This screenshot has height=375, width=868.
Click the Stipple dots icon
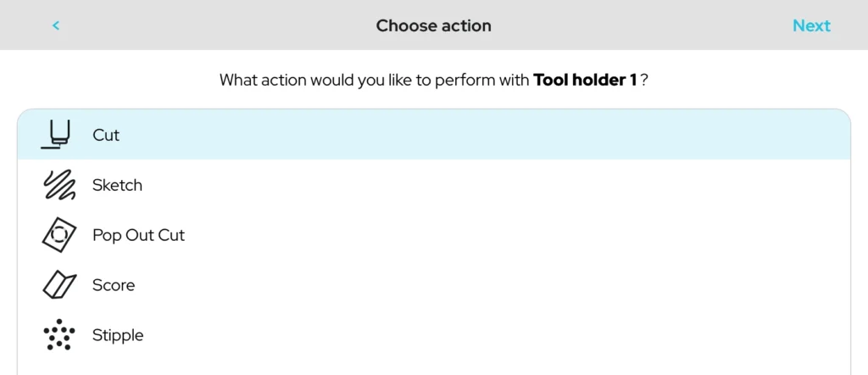point(58,335)
